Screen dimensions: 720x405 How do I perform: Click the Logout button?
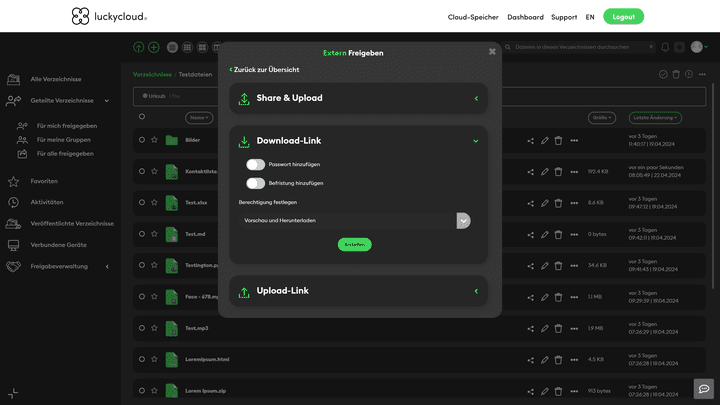click(x=623, y=17)
